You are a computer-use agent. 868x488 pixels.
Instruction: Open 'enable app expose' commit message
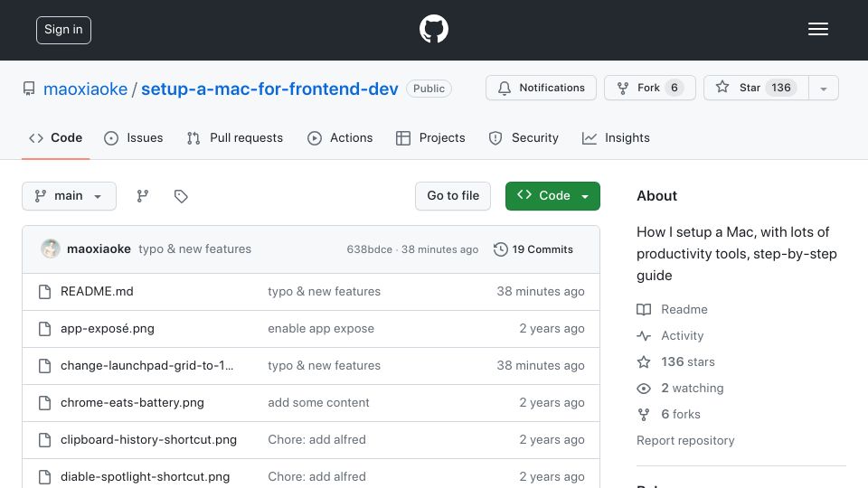tap(321, 329)
